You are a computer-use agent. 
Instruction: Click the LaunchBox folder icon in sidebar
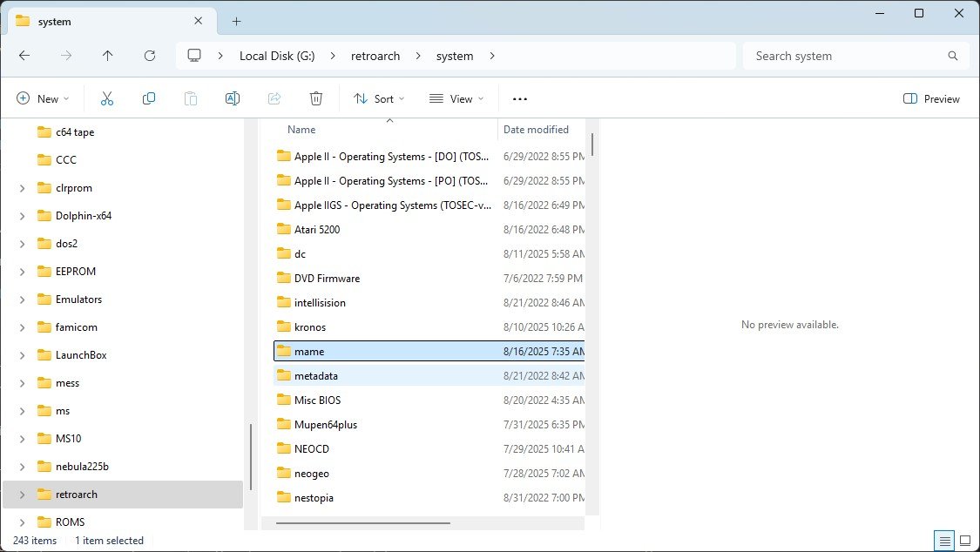click(44, 354)
